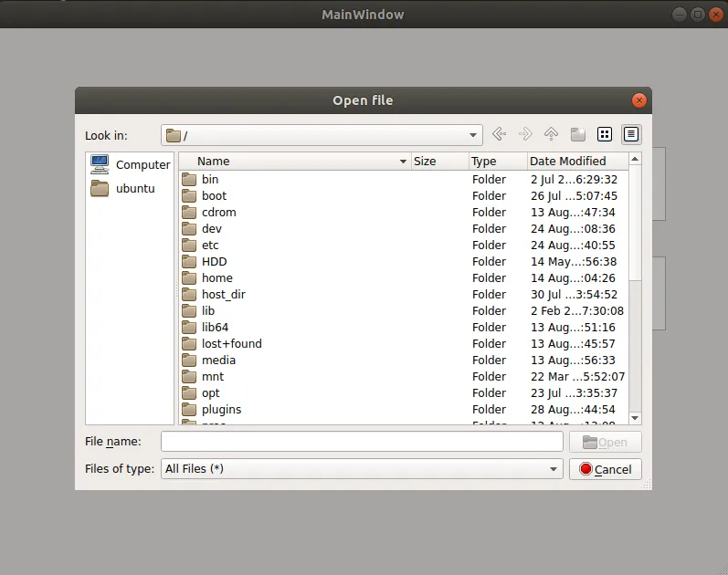This screenshot has width=728, height=575.
Task: Click into the File name field
Action: [362, 442]
